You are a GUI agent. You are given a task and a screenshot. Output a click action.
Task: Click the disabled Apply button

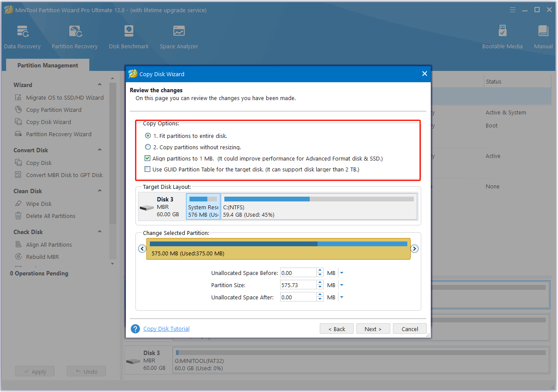click(35, 372)
